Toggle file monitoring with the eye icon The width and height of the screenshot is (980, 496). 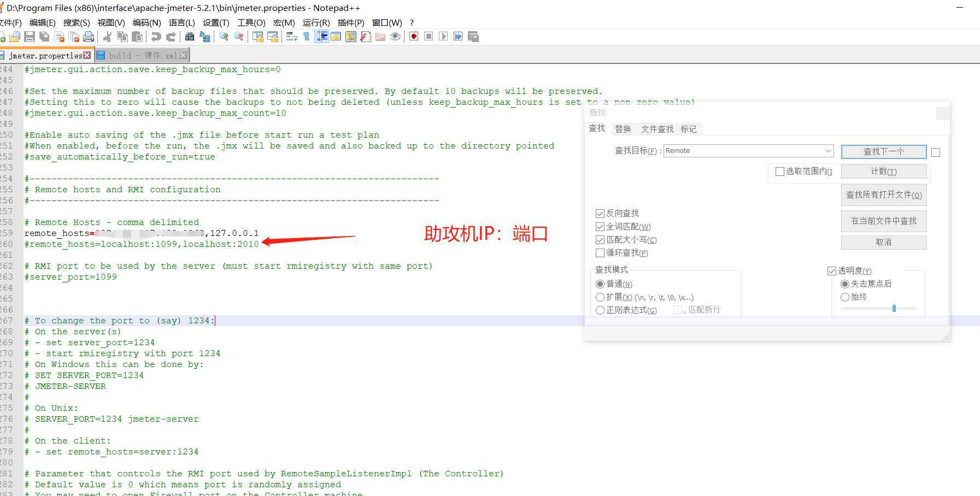tap(395, 37)
